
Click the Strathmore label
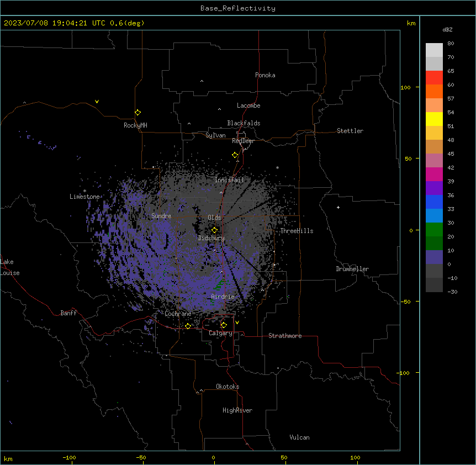coord(285,336)
